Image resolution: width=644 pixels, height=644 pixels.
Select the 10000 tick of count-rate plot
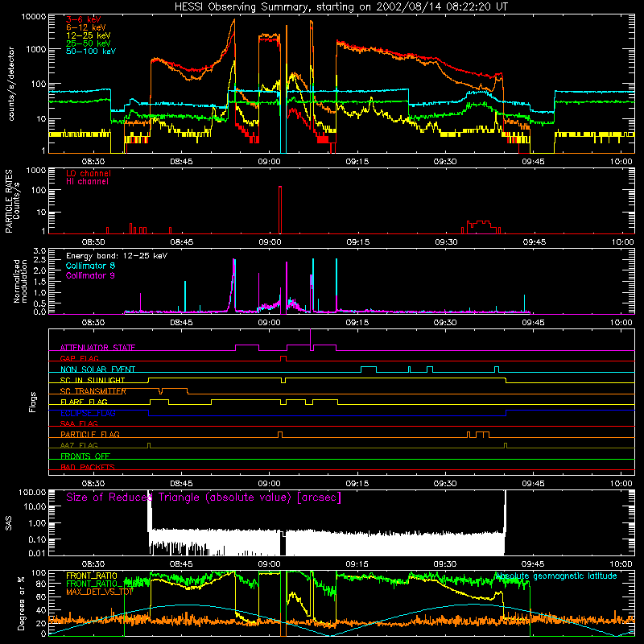[34, 17]
